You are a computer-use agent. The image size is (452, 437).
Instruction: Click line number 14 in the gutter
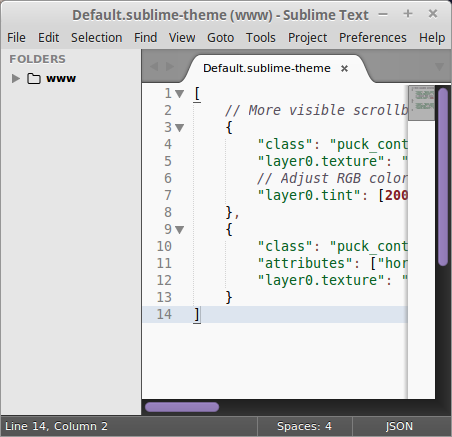(x=164, y=315)
